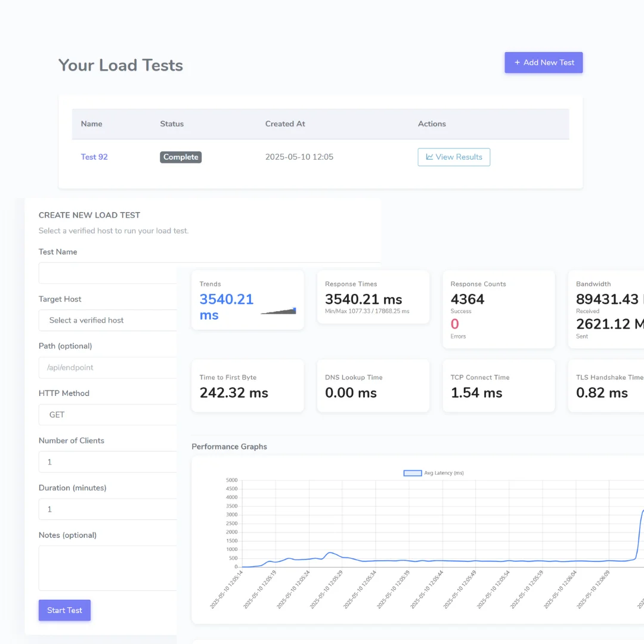Click the Performance Graphs heading

(229, 447)
